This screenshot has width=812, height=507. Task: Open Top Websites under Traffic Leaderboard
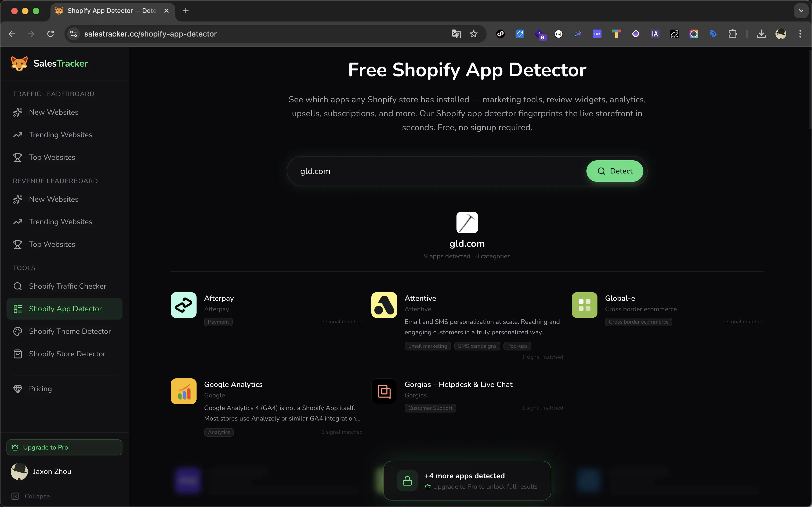64,157
